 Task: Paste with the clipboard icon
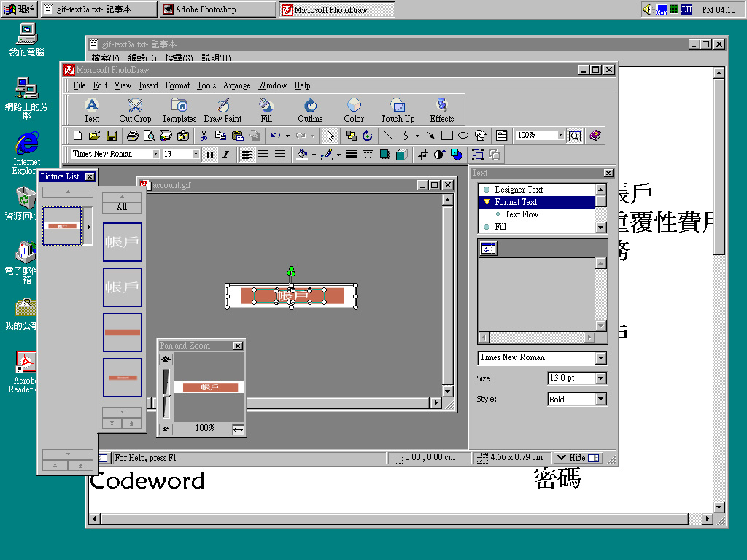pyautogui.click(x=237, y=136)
